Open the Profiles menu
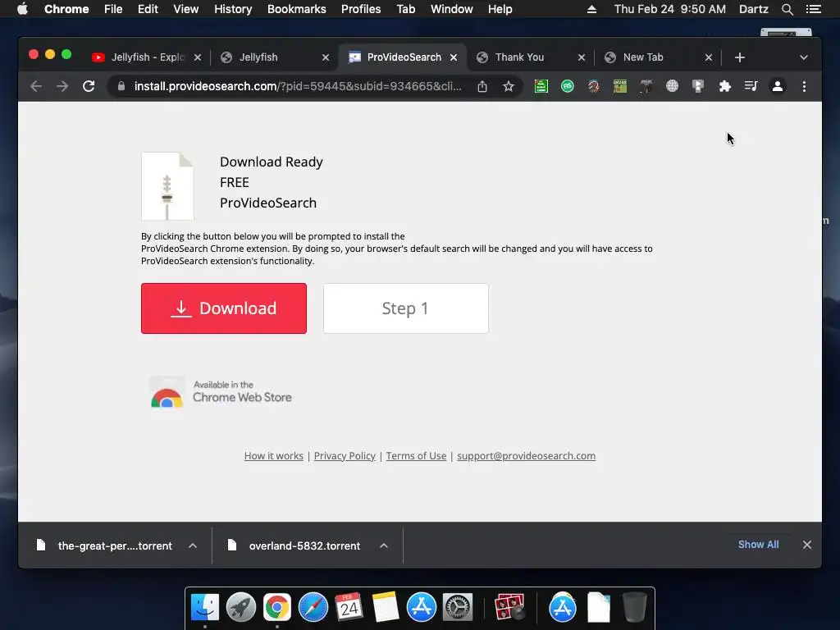The width and height of the screenshot is (840, 630). (361, 9)
